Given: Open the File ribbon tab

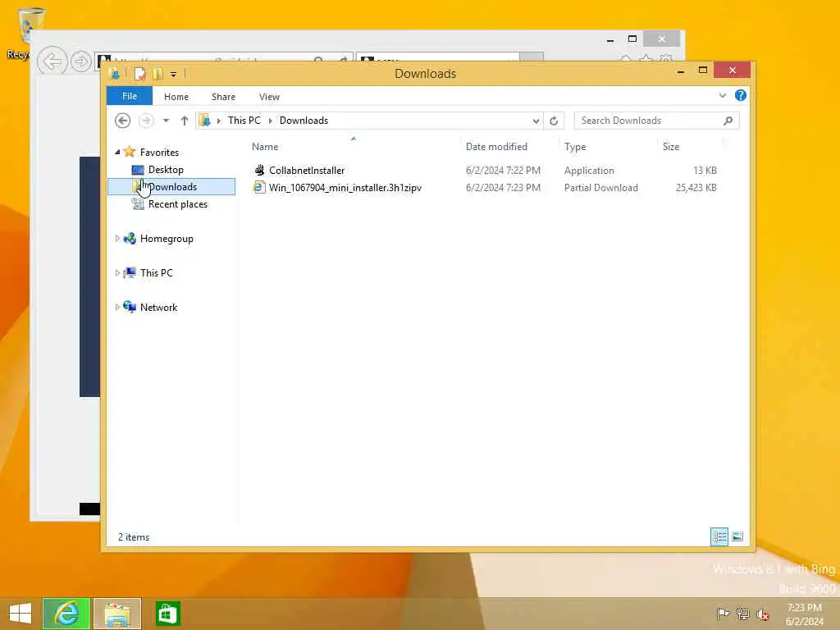Looking at the screenshot, I should click(129, 97).
